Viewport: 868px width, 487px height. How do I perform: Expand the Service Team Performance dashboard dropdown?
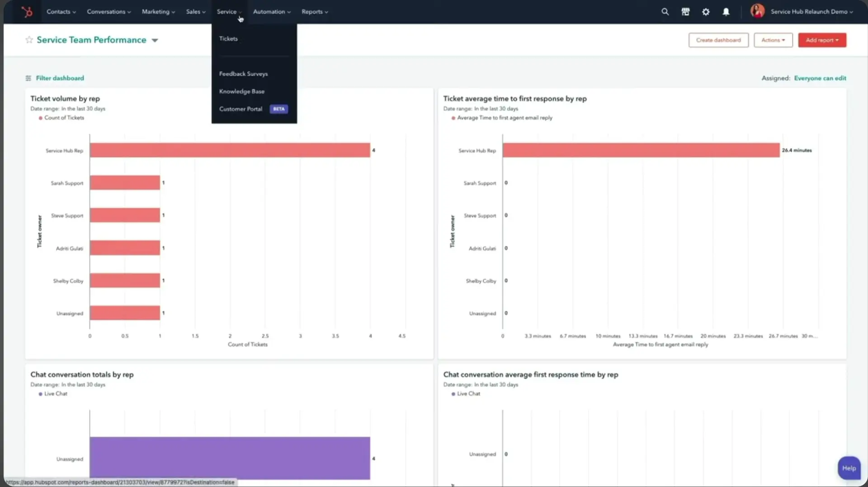[x=155, y=40]
